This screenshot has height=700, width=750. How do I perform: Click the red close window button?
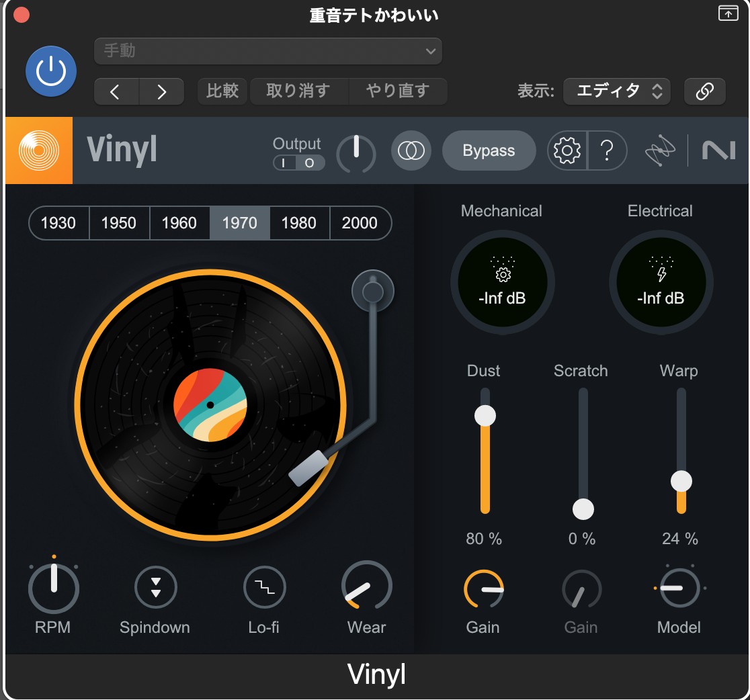[x=22, y=15]
